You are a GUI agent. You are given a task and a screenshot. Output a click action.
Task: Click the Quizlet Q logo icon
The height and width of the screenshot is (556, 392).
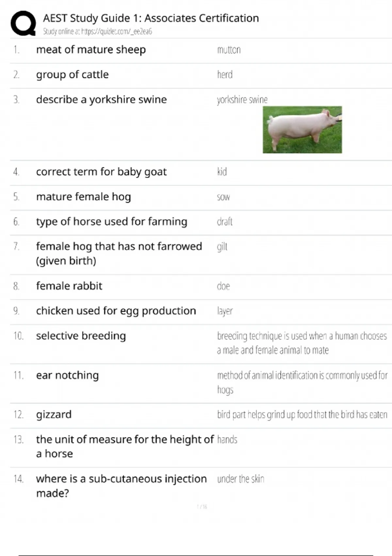[23, 23]
